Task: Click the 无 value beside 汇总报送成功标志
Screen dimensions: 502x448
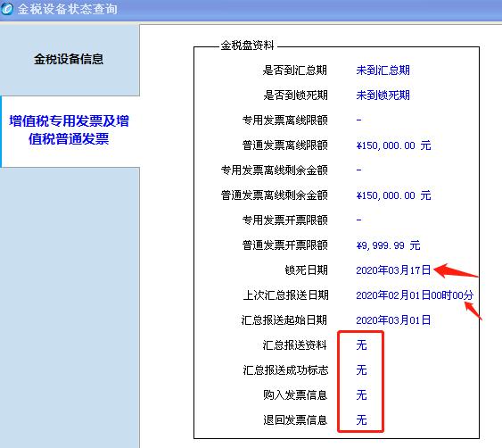Action: click(361, 370)
